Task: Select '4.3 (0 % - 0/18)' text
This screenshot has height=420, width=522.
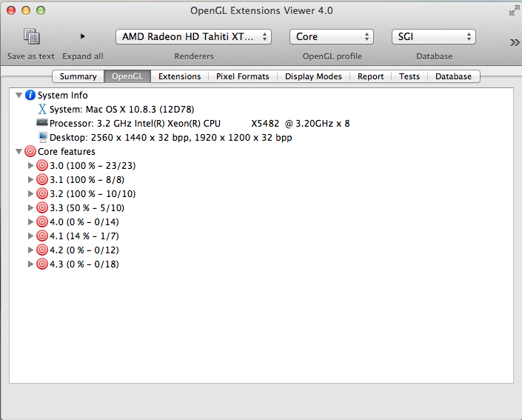Action: tap(84, 264)
